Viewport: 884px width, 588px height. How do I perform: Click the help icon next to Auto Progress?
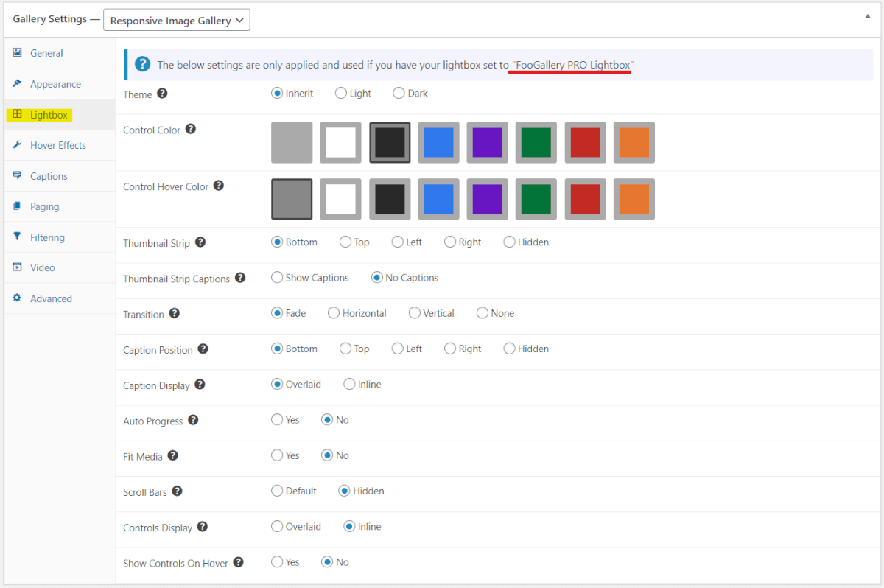(x=193, y=420)
